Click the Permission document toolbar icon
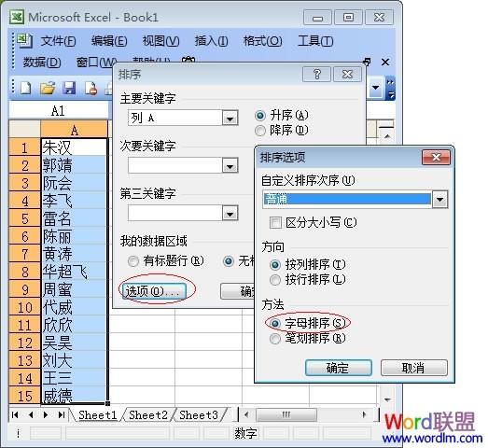This screenshot has height=448, width=488. [91, 88]
